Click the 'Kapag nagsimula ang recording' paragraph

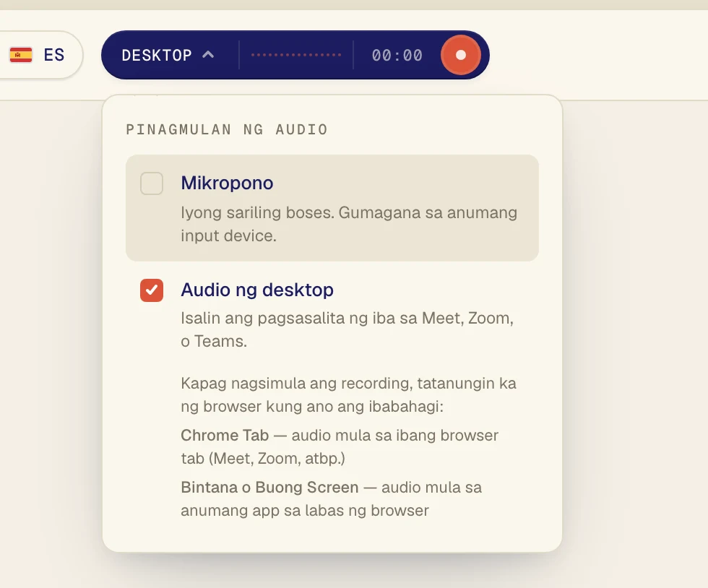[x=348, y=394]
